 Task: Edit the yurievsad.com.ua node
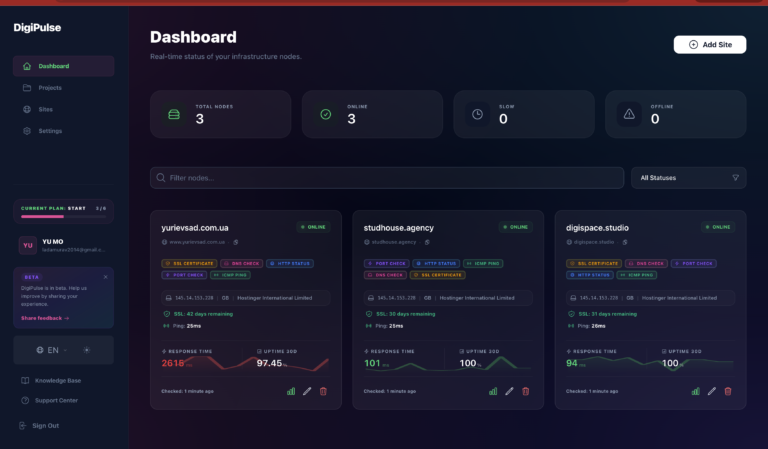(x=307, y=391)
